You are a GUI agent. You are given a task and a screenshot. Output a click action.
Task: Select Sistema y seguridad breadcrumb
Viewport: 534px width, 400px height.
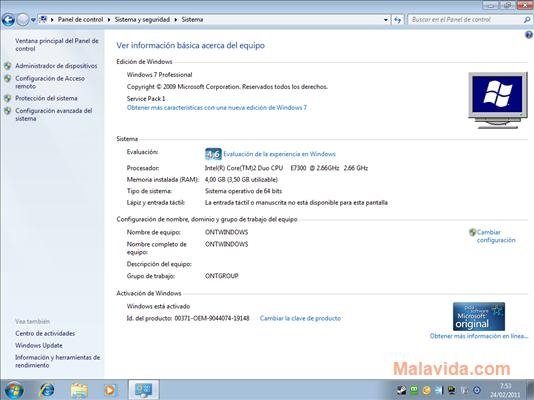[x=142, y=20]
